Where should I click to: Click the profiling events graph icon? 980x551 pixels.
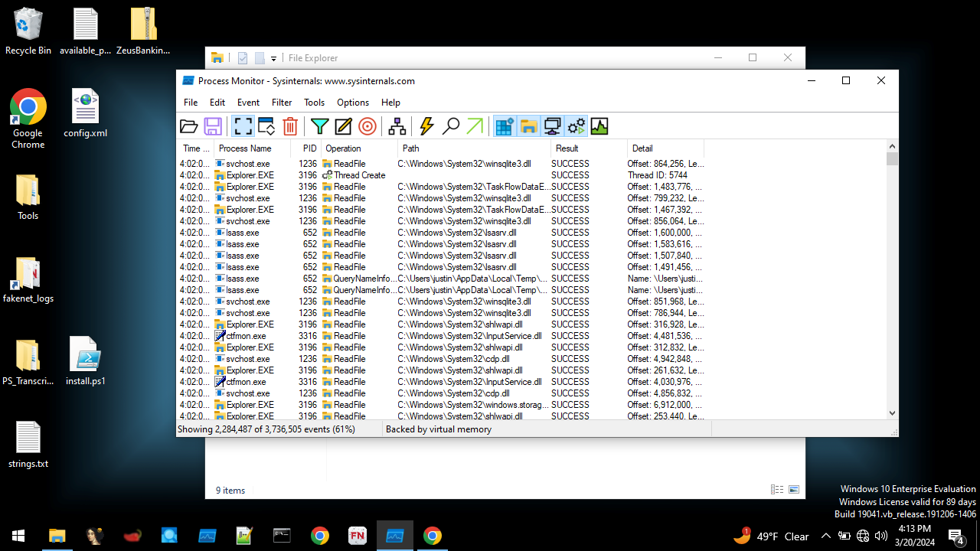point(599,126)
